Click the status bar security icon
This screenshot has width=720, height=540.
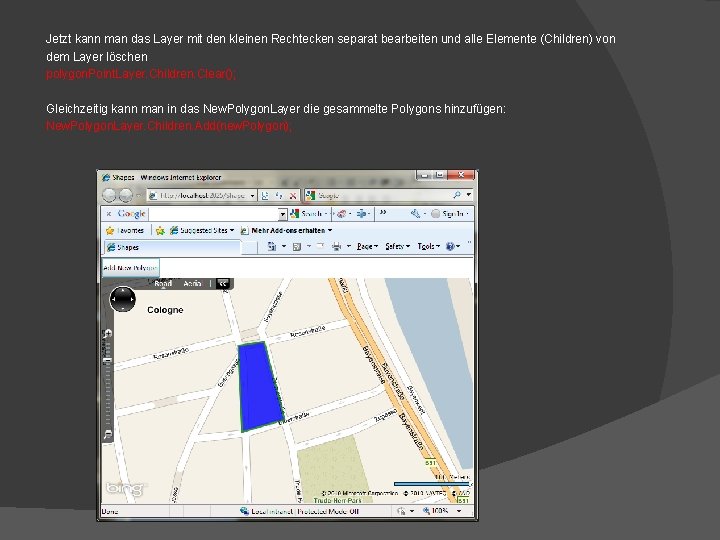(x=401, y=511)
